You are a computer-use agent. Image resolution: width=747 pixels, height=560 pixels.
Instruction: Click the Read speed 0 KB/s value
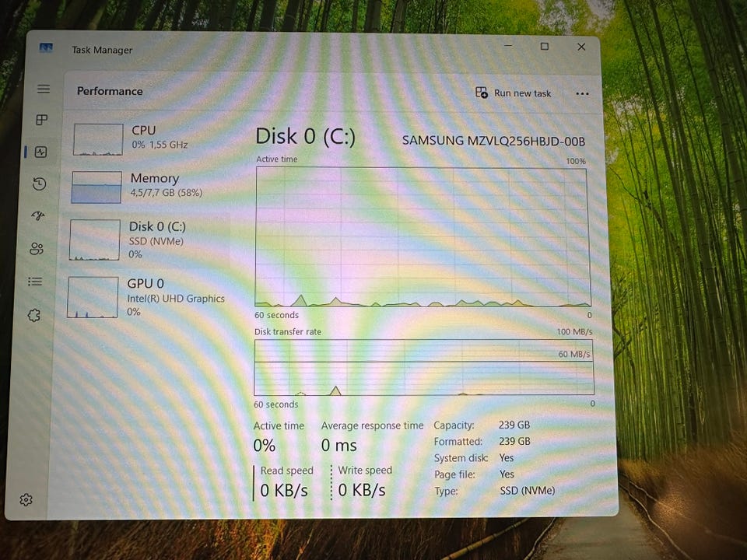pyautogui.click(x=284, y=490)
